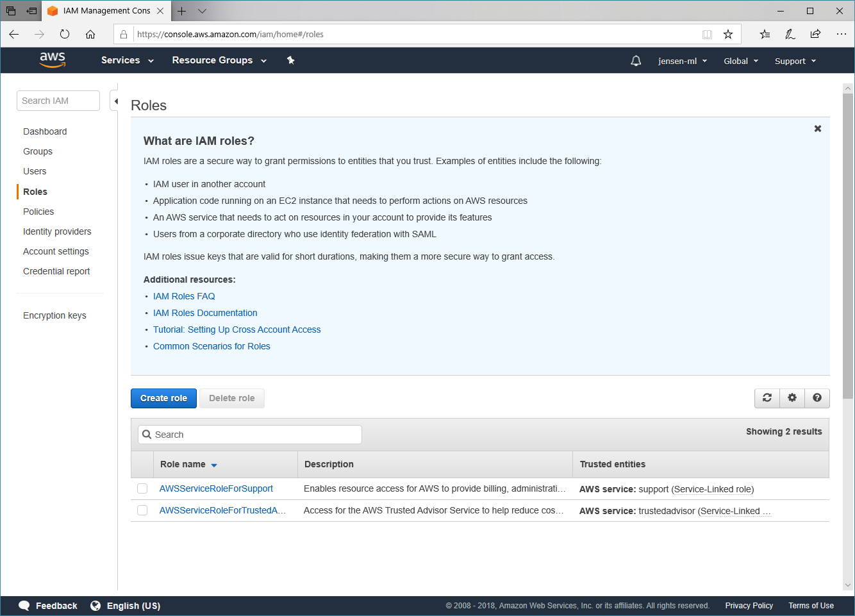The width and height of the screenshot is (855, 616).
Task: Refresh the roles list
Action: pos(767,398)
